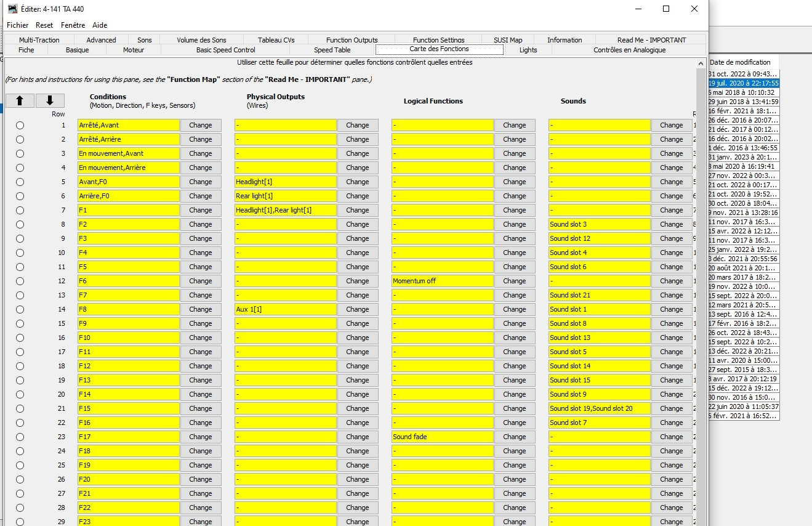Image resolution: width=812 pixels, height=526 pixels.
Task: Open the Read Me - IMPORTANT tab
Action: [651, 40]
